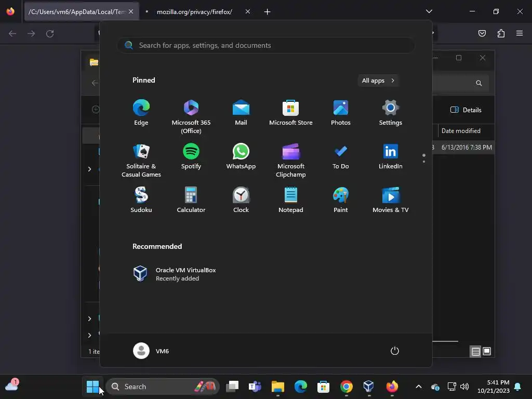This screenshot has height=399, width=532.
Task: Click the File Explorer search icon
Action: click(478, 83)
